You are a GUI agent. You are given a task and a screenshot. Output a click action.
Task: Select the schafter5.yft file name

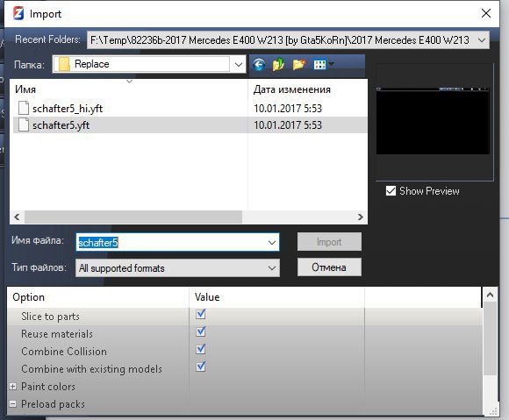coord(61,125)
